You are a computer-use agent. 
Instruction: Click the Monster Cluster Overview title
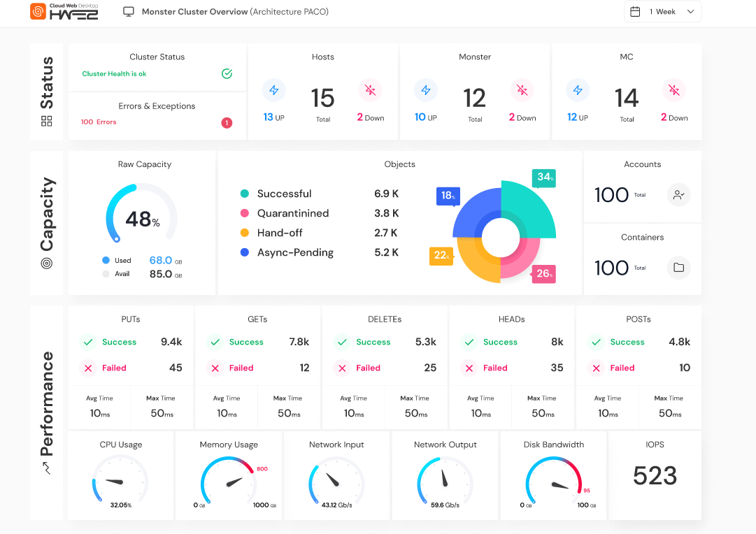pyautogui.click(x=235, y=12)
